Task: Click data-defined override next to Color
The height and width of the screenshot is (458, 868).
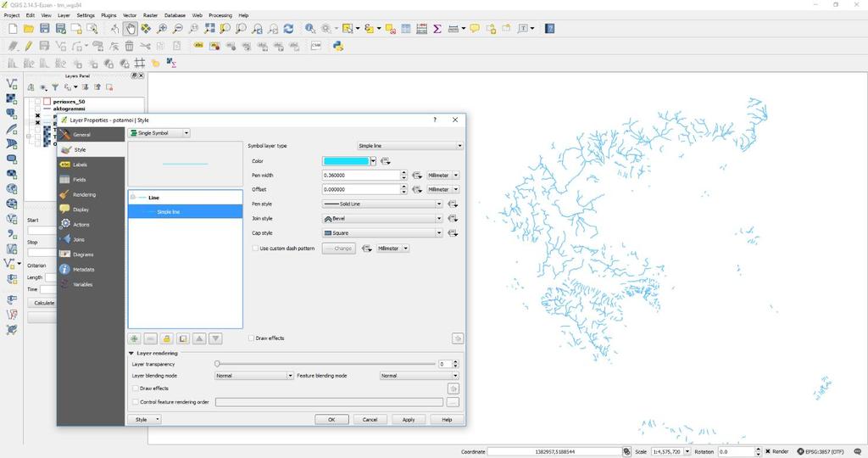Action: pos(386,161)
